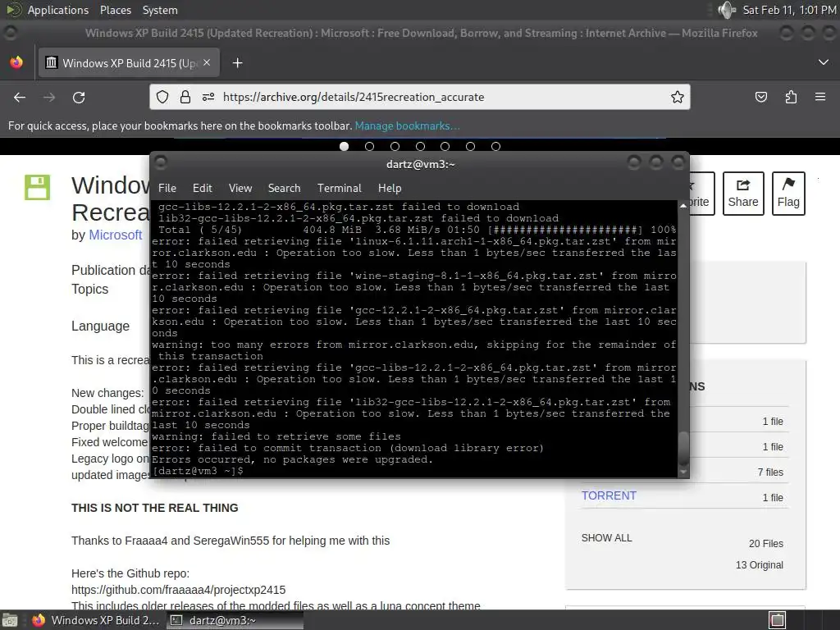Click the Flag button on archive page
This screenshot has height=630, width=840.
click(788, 194)
